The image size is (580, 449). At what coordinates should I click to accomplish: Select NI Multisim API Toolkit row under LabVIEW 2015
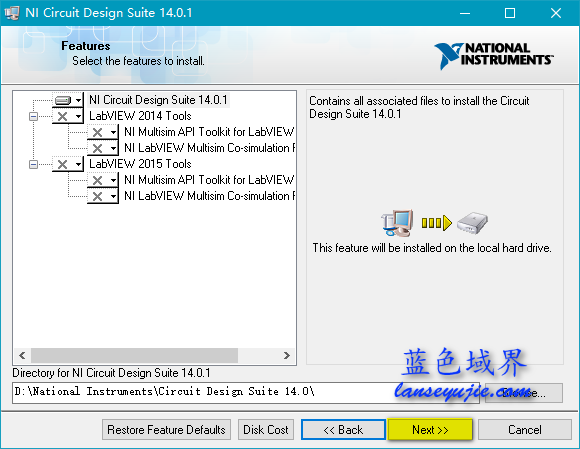pos(209,180)
